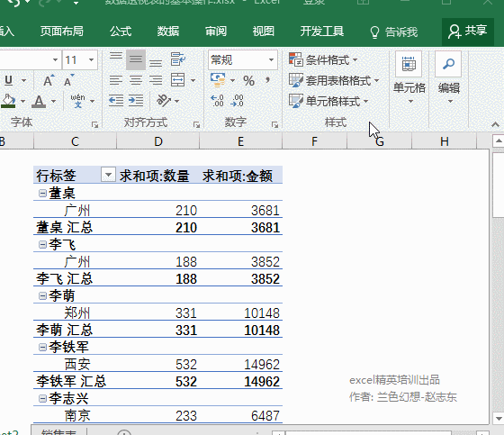
Task: Click the text Orientation icon
Action: [x=164, y=101]
